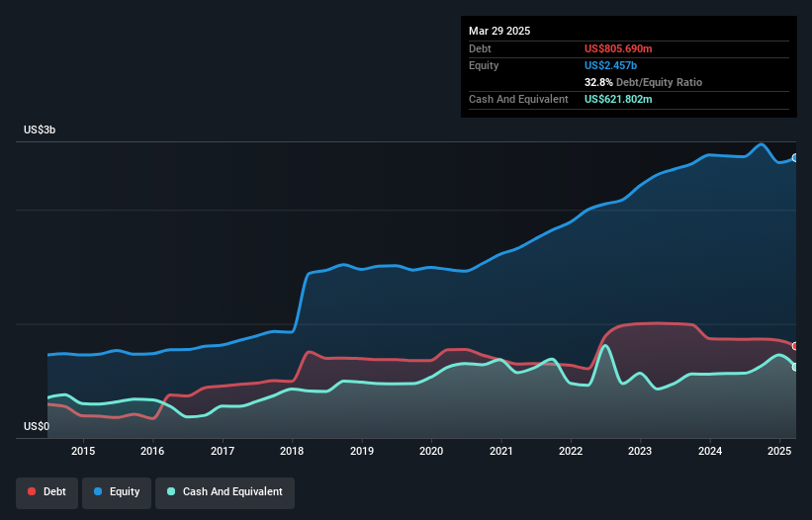The image size is (812, 520).
Task: Toggle the Equity series legend button
Action: tap(117, 492)
